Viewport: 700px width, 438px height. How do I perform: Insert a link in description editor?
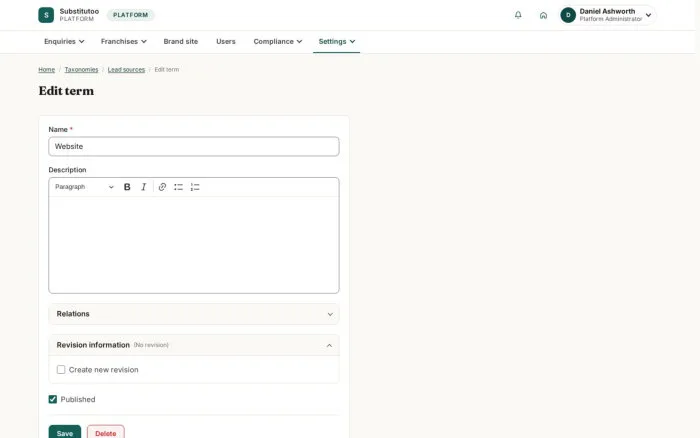point(162,187)
